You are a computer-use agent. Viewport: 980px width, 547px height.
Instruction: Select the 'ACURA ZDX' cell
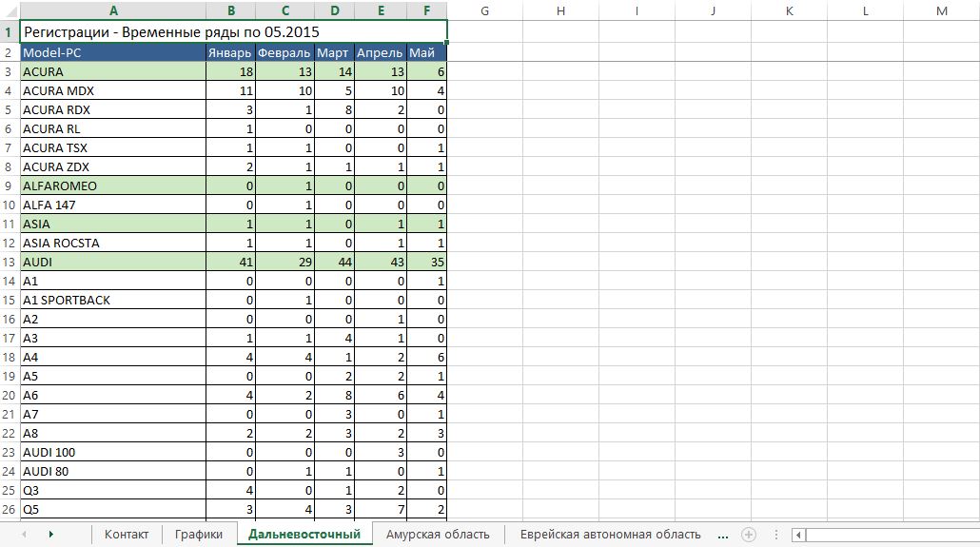pyautogui.click(x=113, y=166)
